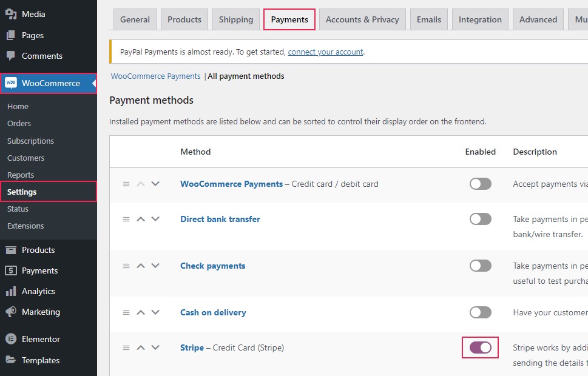Click the Marketing megaphone icon
588x376 pixels.
coord(11,312)
